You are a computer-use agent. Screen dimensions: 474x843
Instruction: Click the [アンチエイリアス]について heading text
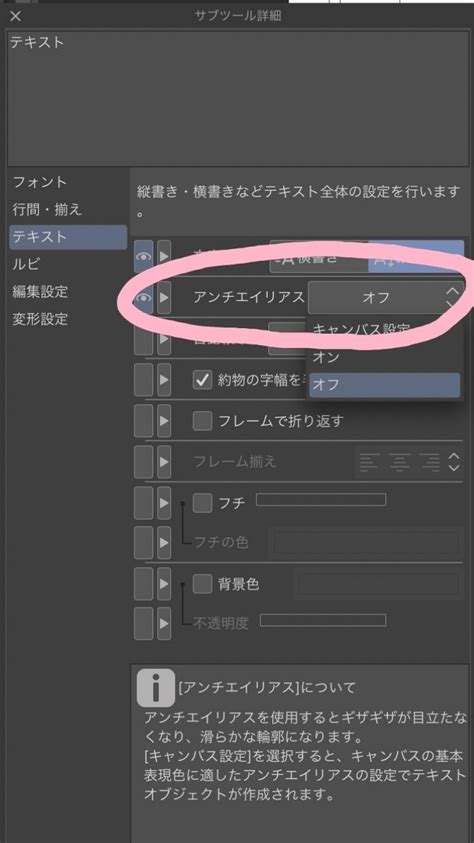point(267,688)
